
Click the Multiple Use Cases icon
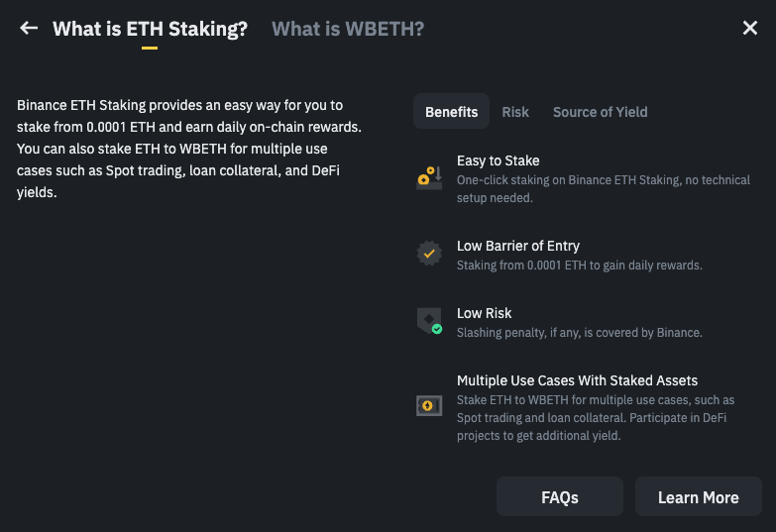[429, 404]
